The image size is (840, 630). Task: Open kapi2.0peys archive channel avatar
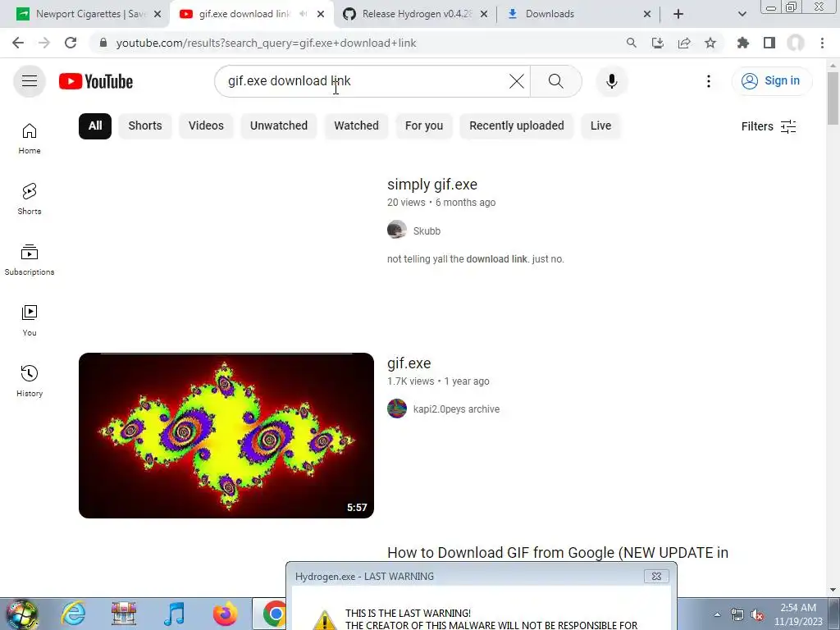tap(397, 409)
